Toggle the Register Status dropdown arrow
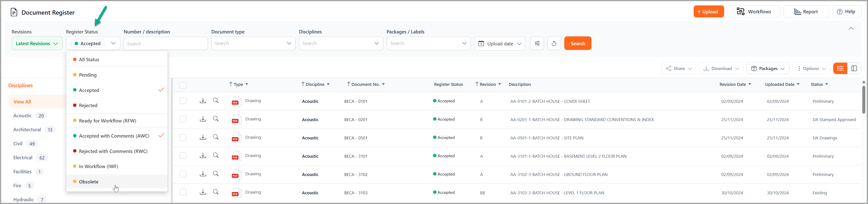 [113, 43]
